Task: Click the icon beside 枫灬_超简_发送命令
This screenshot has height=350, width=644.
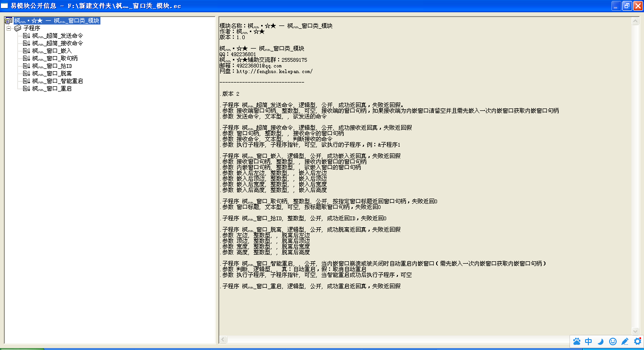Action: click(x=26, y=36)
